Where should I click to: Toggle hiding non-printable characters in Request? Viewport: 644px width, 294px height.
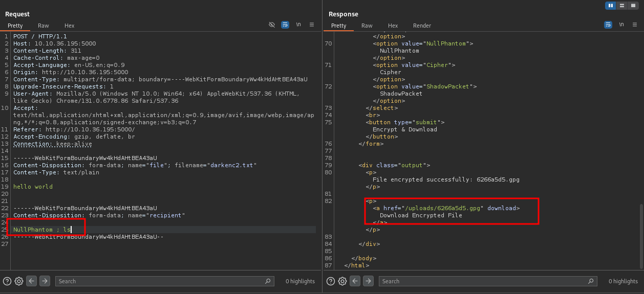pos(272,25)
